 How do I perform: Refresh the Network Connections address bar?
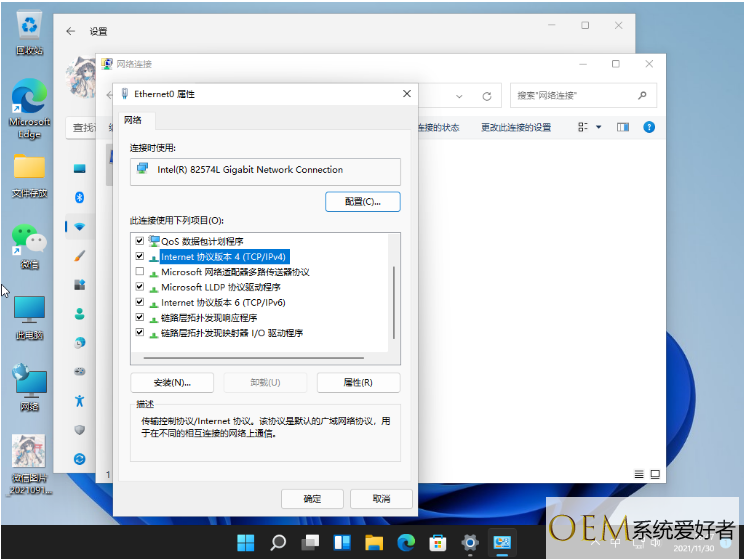coord(487,96)
